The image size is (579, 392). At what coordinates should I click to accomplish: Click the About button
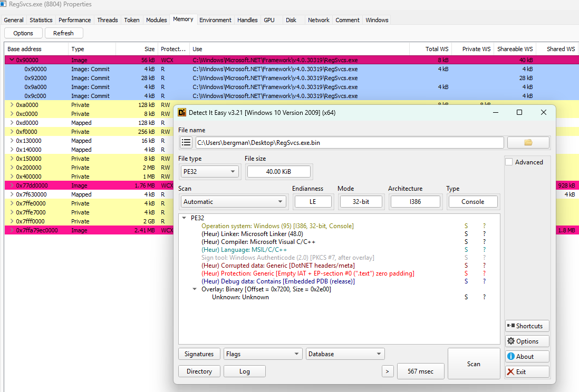pos(527,357)
